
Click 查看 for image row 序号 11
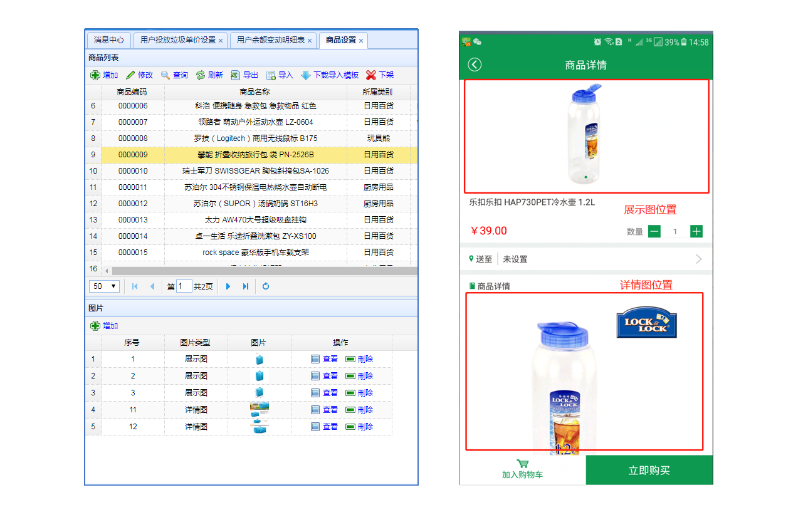coord(325,410)
